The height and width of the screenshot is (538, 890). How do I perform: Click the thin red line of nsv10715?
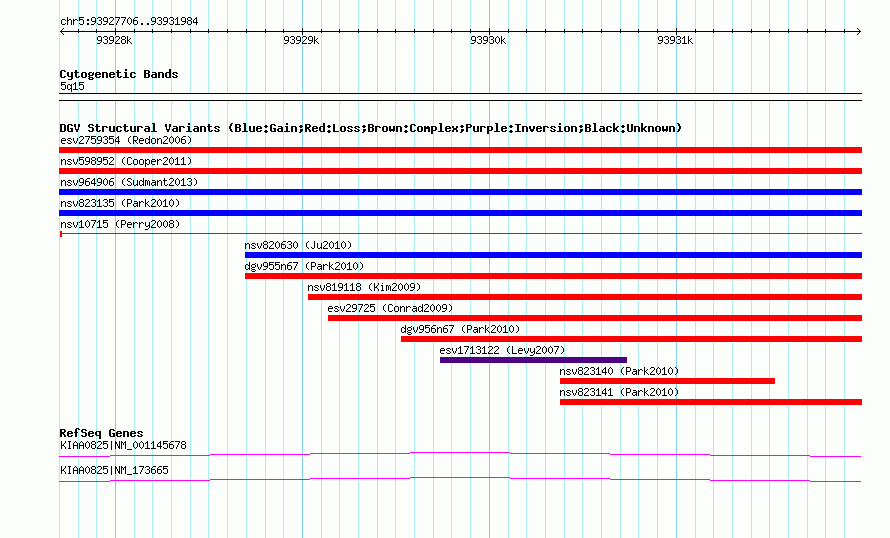[460, 233]
